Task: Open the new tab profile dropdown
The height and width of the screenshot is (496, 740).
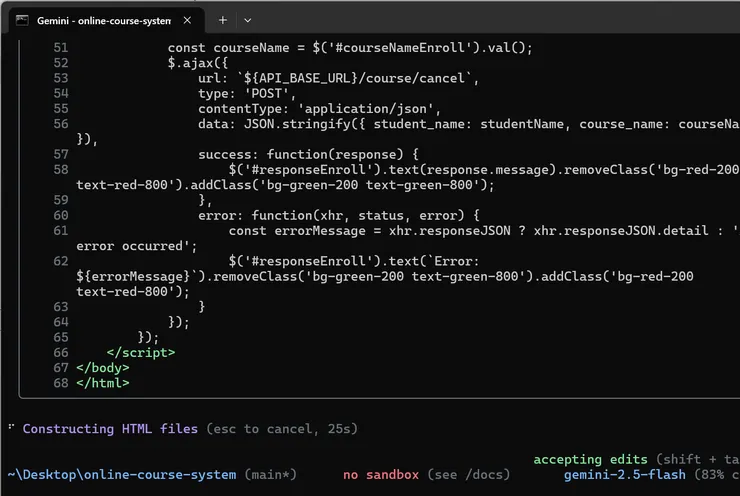Action: (x=247, y=20)
